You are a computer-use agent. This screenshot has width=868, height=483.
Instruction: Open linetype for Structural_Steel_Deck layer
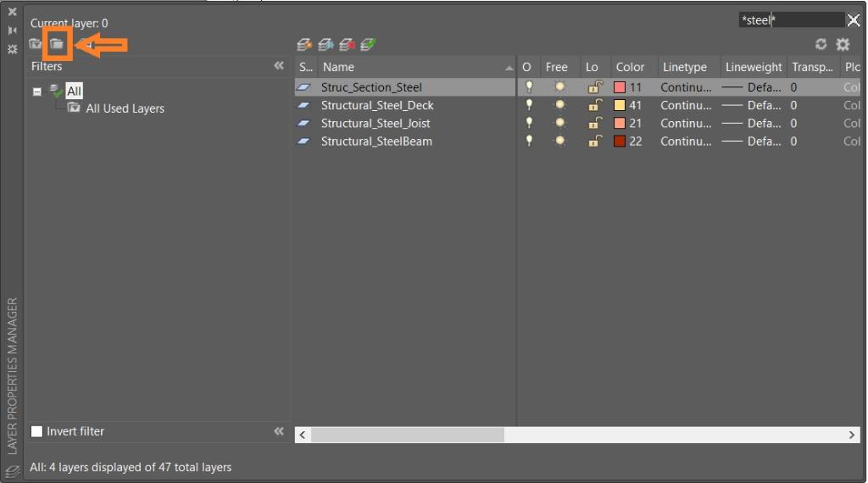686,105
